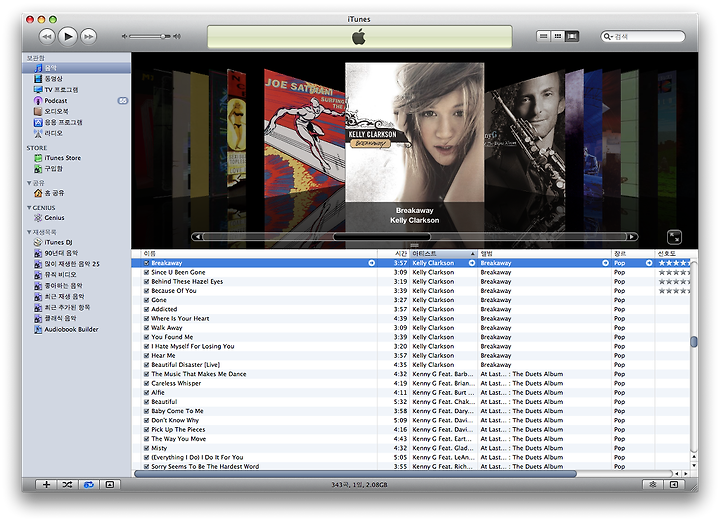Switch to grid view

[557, 36]
